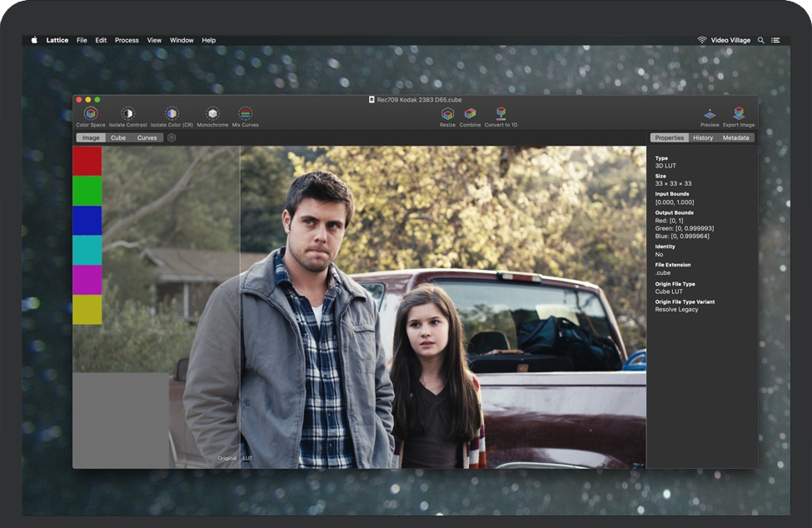Select the Convert to 1D tool
The height and width of the screenshot is (528, 812).
click(501, 115)
